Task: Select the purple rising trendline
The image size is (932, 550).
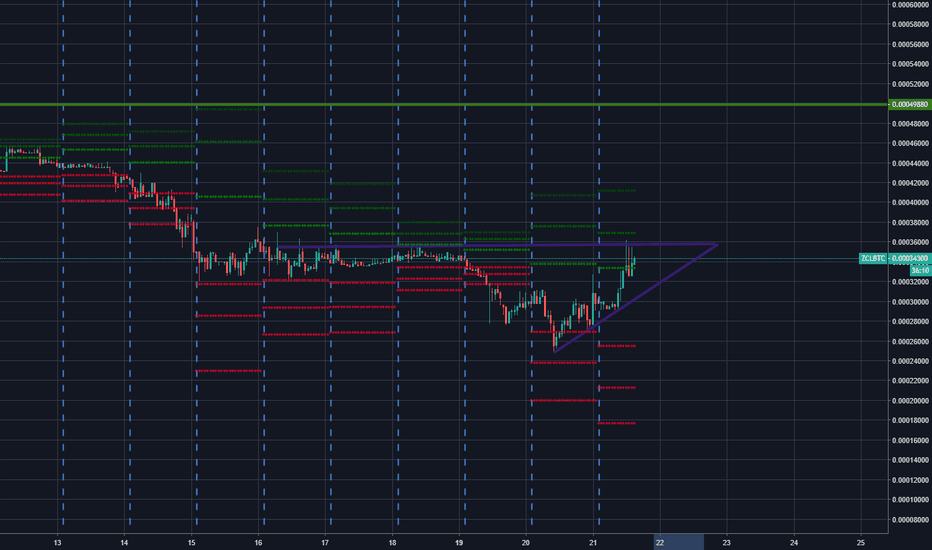Action: (635, 298)
